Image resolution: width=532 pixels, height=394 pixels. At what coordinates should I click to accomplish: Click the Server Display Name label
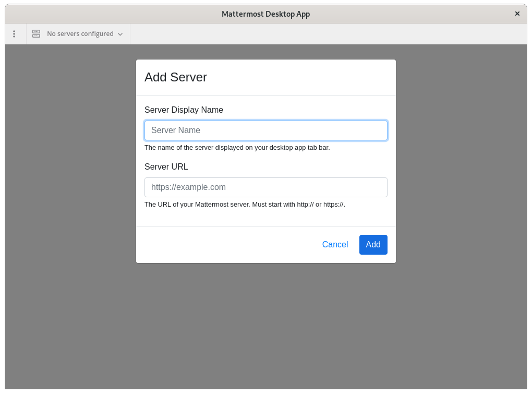(x=184, y=110)
